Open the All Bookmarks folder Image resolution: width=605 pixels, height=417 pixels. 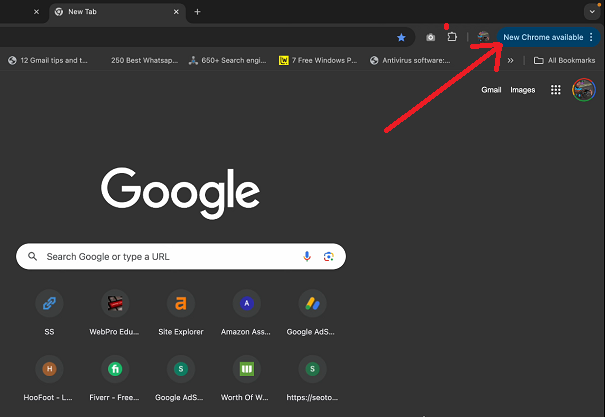(x=564, y=61)
